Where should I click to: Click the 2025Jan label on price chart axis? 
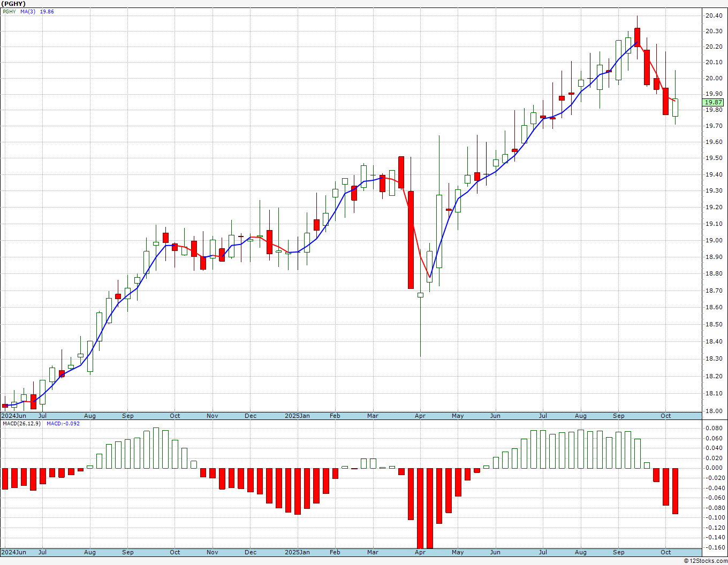pos(297,416)
